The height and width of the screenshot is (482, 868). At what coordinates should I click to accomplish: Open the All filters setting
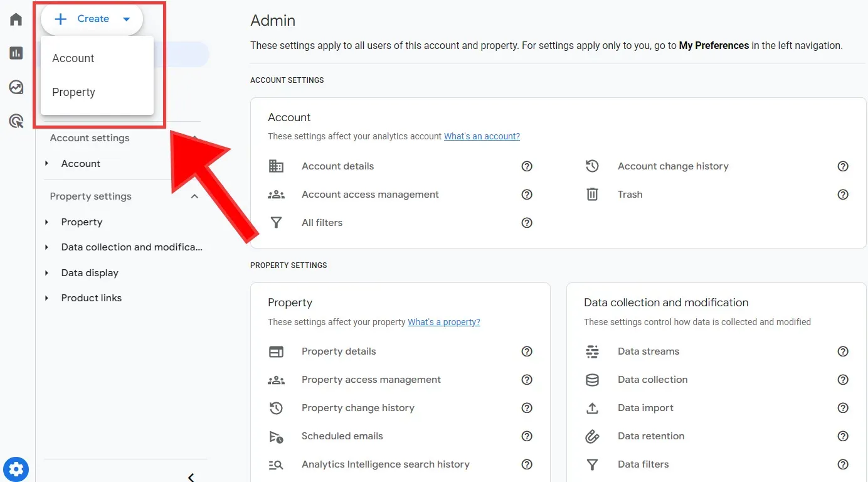pos(322,223)
